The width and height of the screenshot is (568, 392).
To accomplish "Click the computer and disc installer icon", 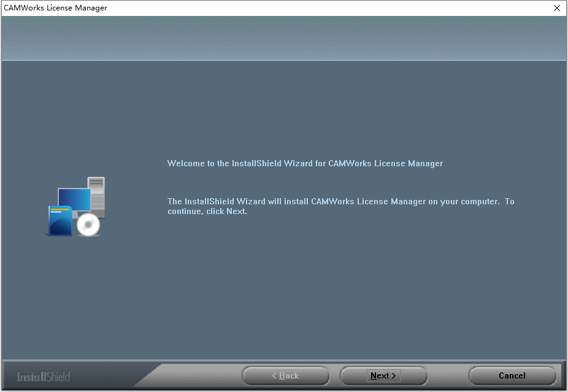I will 75,207.
